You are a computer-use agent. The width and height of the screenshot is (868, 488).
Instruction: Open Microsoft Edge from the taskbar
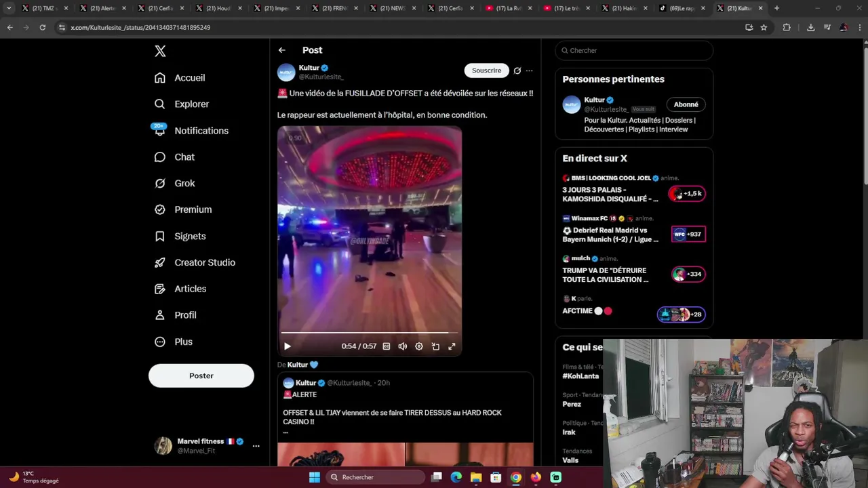tap(456, 477)
